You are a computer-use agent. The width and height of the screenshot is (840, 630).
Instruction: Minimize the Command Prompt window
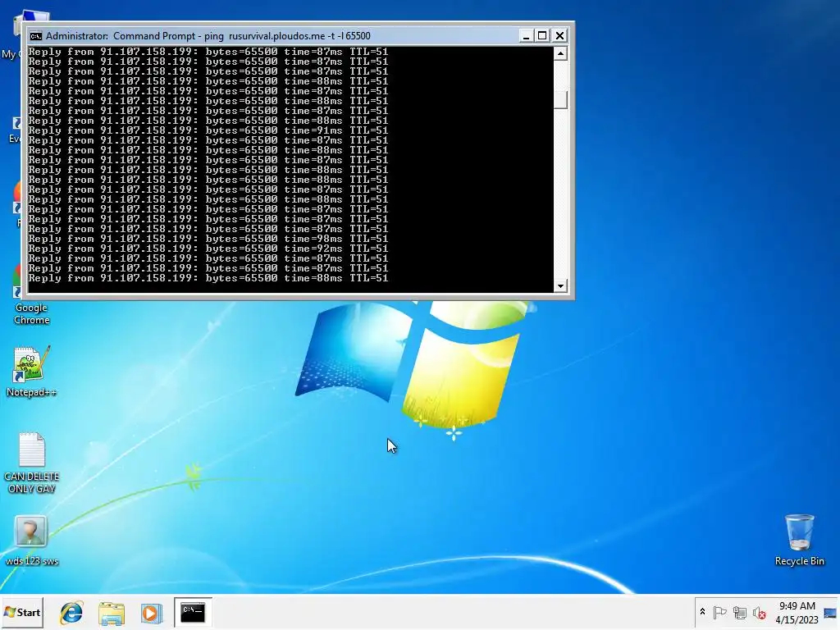tap(526, 36)
